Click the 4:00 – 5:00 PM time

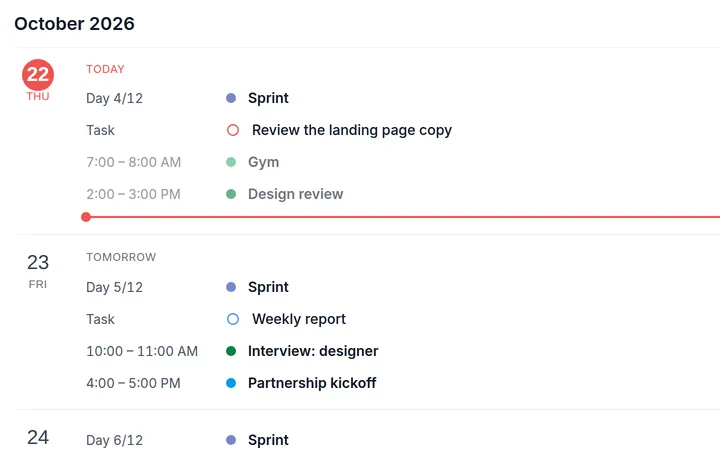[133, 383]
